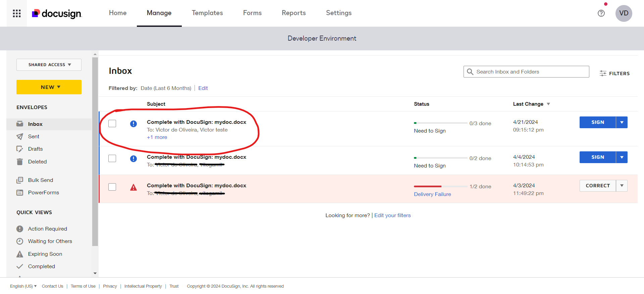644x294 pixels.
Task: Select the Delivery Failure envelope checkbox
Action: [112, 187]
